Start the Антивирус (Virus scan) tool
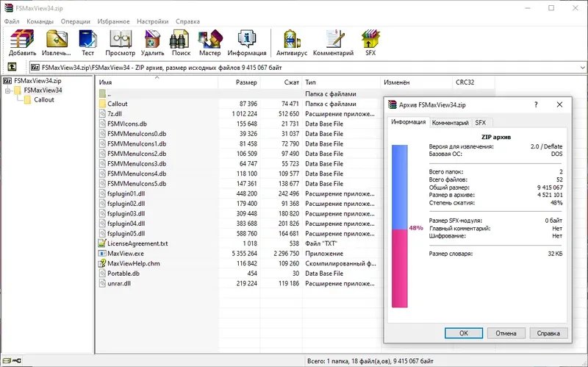This screenshot has height=367, width=588. click(x=292, y=39)
